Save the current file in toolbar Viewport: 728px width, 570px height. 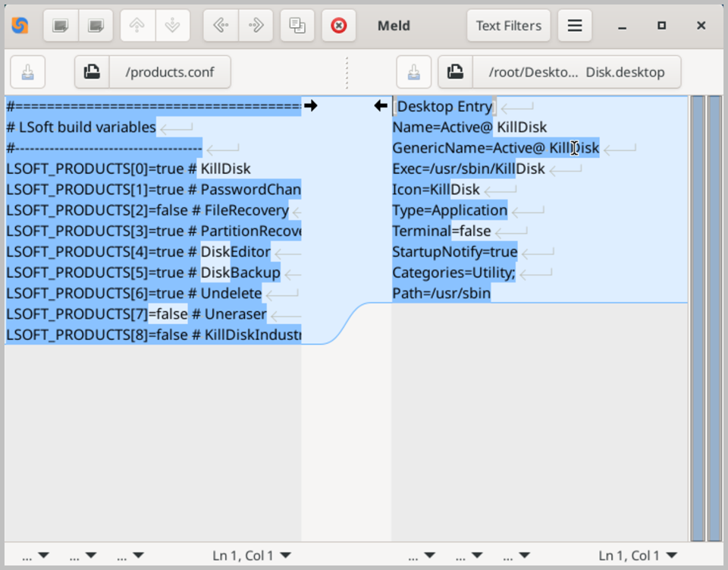[x=61, y=26]
